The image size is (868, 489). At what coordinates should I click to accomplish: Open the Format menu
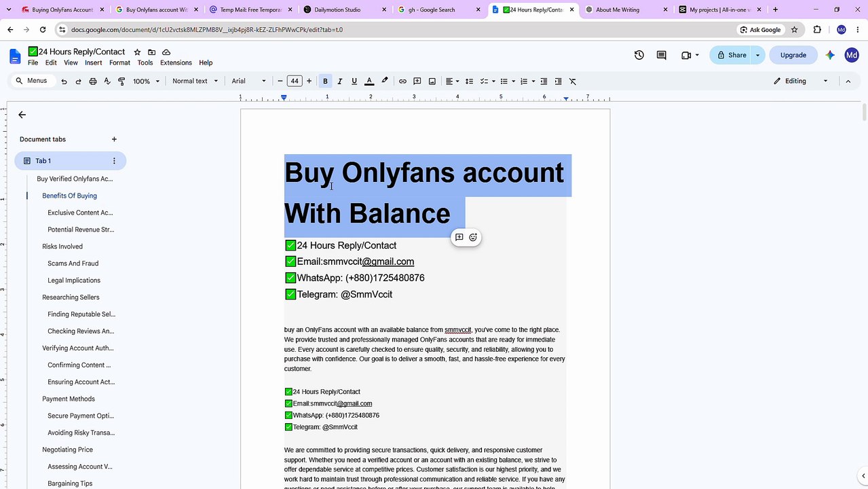[x=119, y=62]
